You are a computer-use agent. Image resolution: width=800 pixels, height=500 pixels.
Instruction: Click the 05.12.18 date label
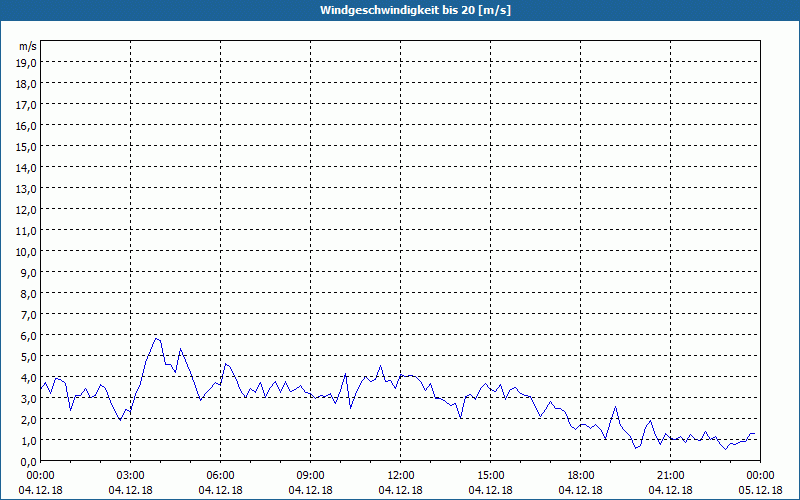click(x=760, y=490)
